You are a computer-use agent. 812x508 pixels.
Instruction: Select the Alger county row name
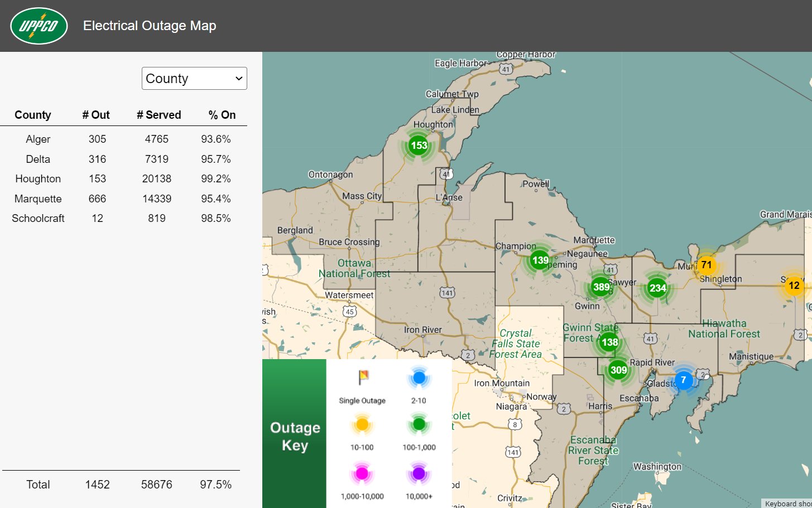tap(38, 139)
